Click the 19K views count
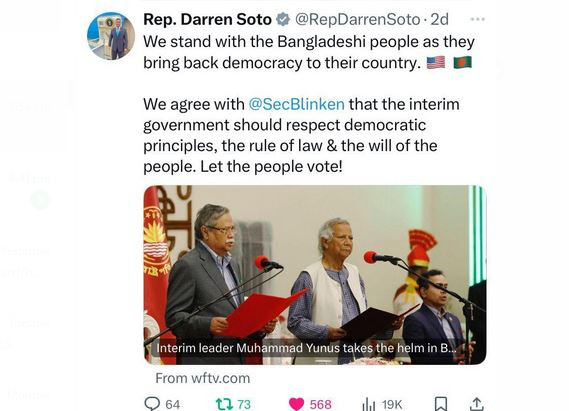The height and width of the screenshot is (411, 569). pyautogui.click(x=392, y=404)
